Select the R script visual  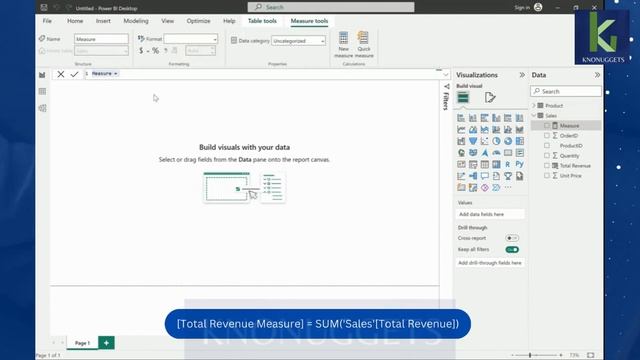point(508,164)
